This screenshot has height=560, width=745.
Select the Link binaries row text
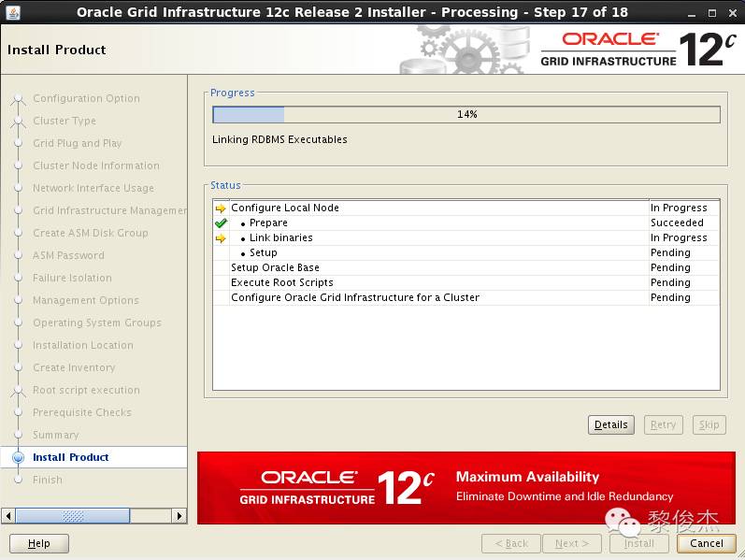[x=281, y=237]
